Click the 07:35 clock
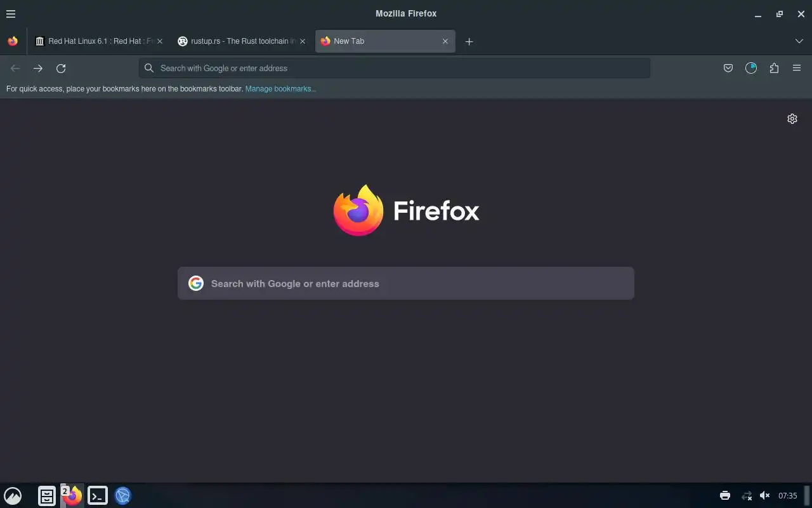 pyautogui.click(x=788, y=496)
